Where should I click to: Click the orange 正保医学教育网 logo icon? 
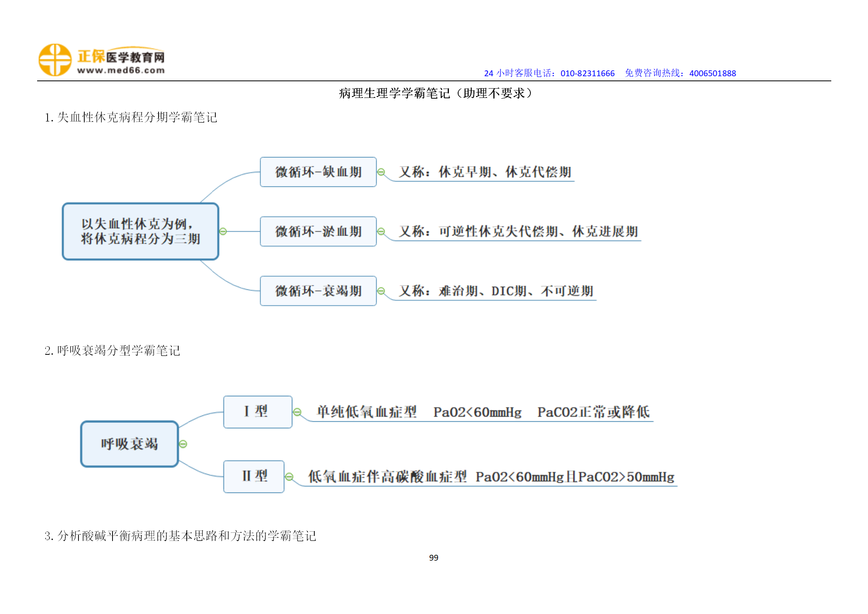pyautogui.click(x=55, y=60)
